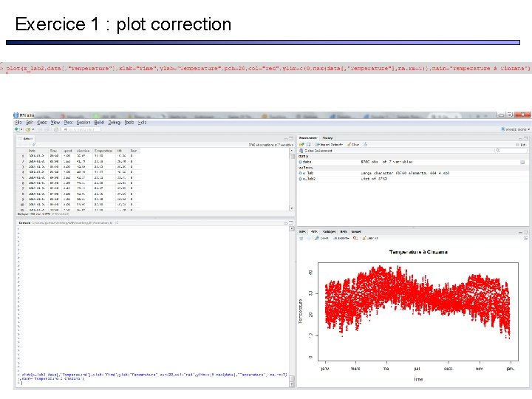Open the Debug menu

[x=115, y=123]
